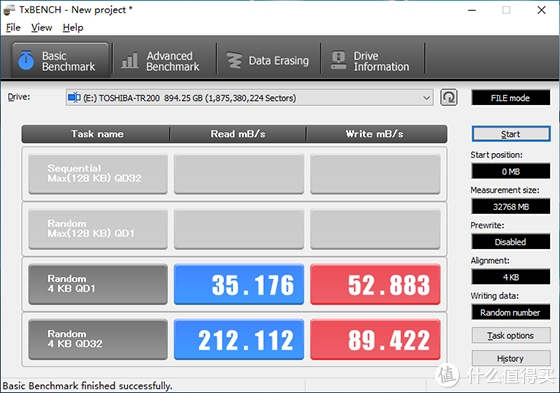Viewport: 560px width, 393px height.
Task: Toggle the Random 4 KB QD32 task
Action: tap(98, 339)
